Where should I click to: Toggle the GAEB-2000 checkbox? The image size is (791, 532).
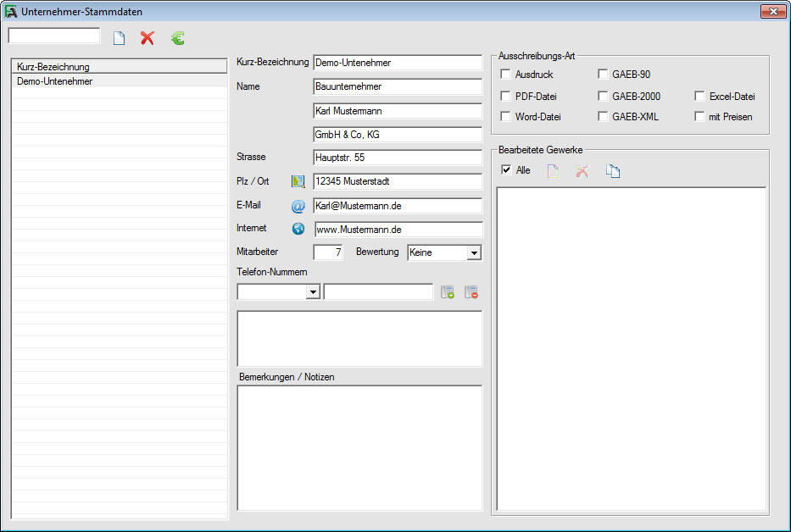pyautogui.click(x=603, y=96)
